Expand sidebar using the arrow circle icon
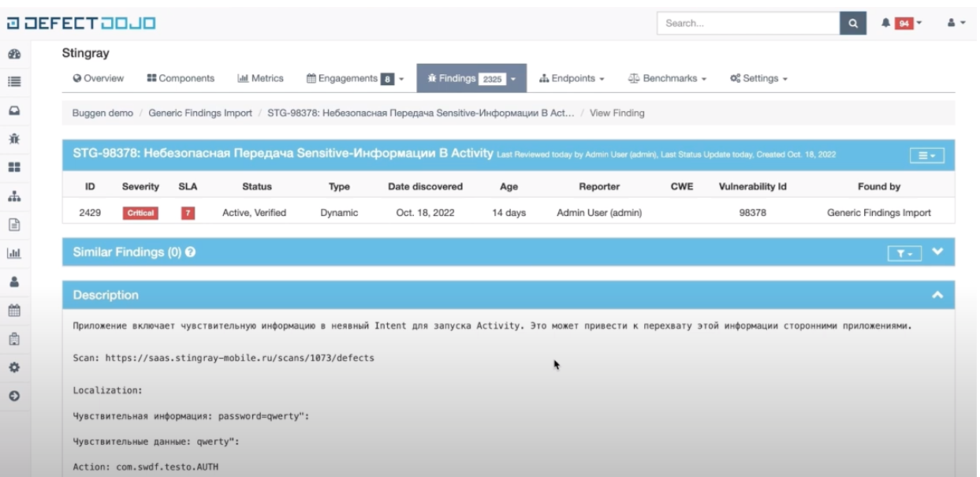This screenshot has height=477, width=980. click(x=13, y=396)
